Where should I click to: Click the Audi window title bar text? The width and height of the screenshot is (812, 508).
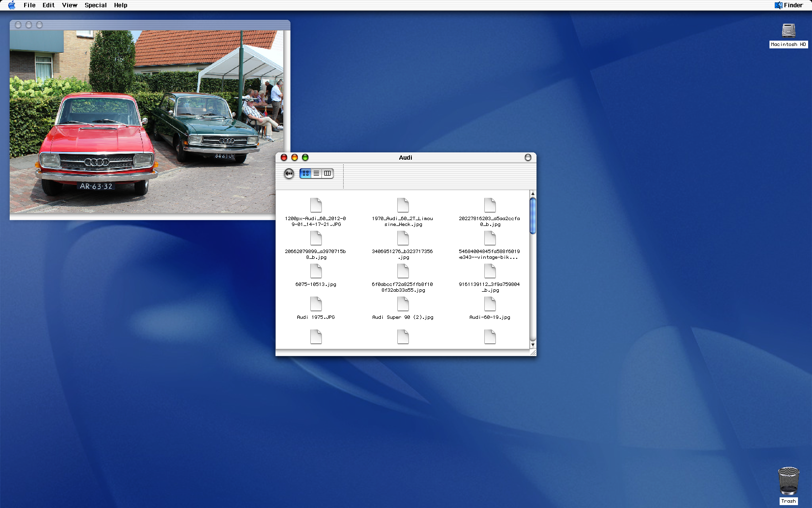(x=406, y=157)
